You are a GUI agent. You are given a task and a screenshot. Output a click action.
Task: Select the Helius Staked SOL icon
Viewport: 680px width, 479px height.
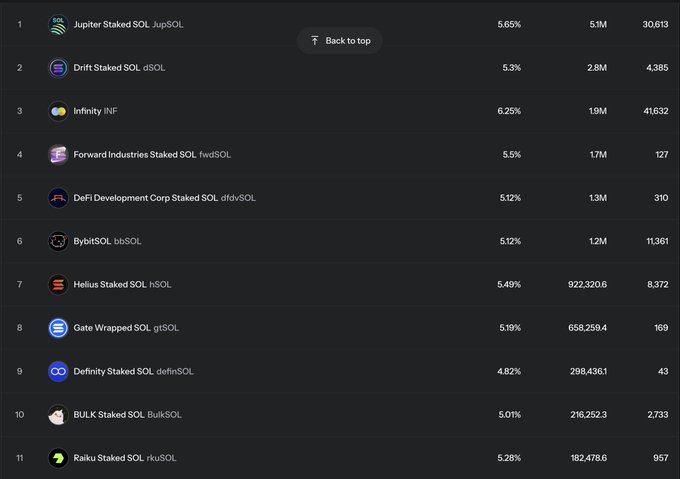point(58,285)
